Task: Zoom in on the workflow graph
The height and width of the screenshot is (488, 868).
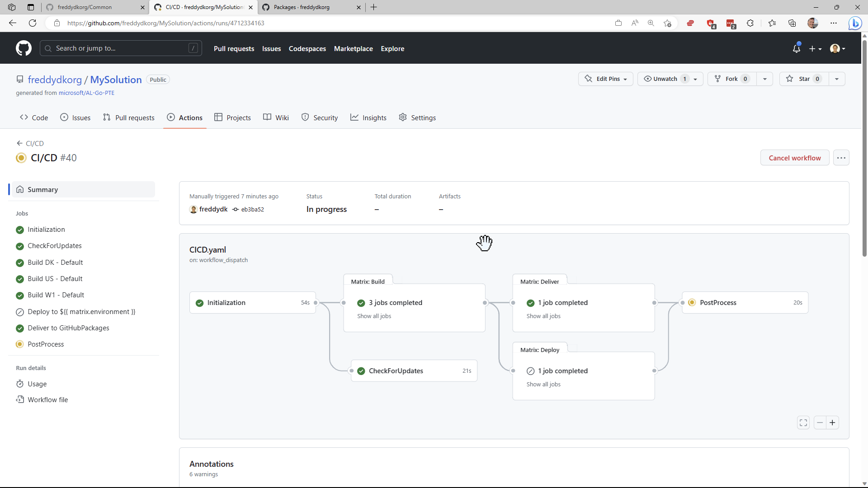Action: tap(833, 422)
